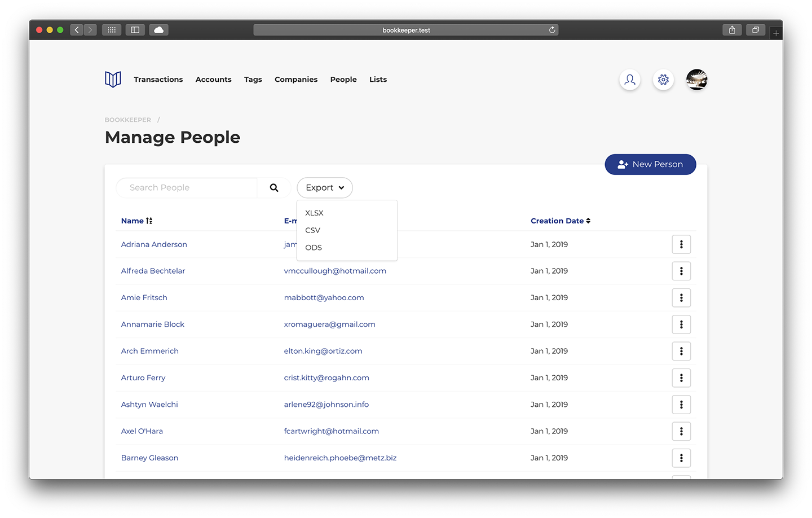Viewport: 812px width, 518px height.
Task: Open Arturo Ferry's profile link
Action: pyautogui.click(x=143, y=377)
